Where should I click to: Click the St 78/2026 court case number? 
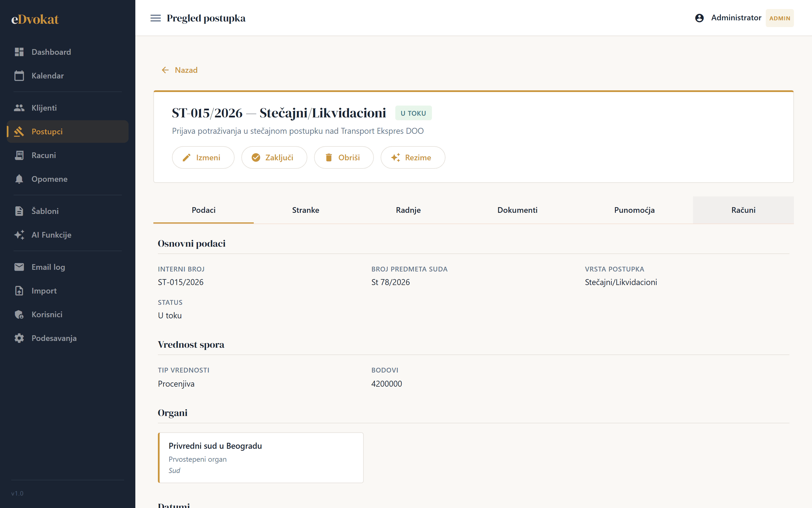click(x=390, y=282)
